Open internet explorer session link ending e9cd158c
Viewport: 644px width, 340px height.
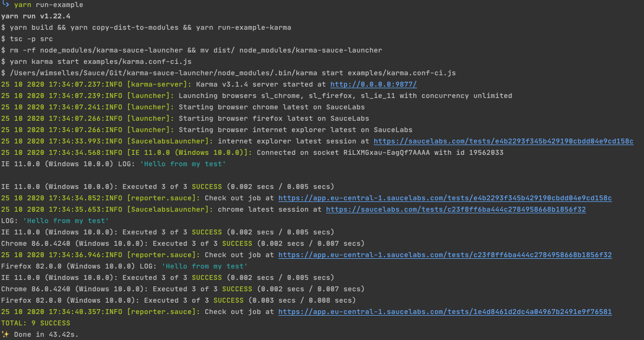[x=503, y=141]
